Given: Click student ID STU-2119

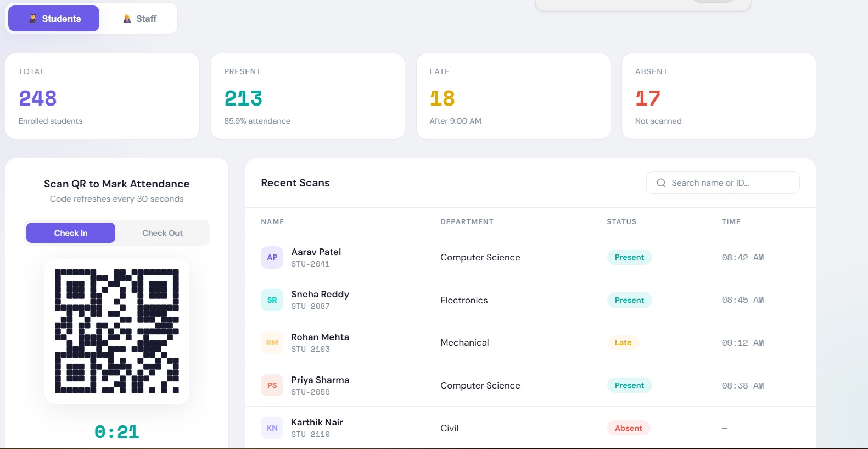Looking at the screenshot, I should tap(310, 434).
